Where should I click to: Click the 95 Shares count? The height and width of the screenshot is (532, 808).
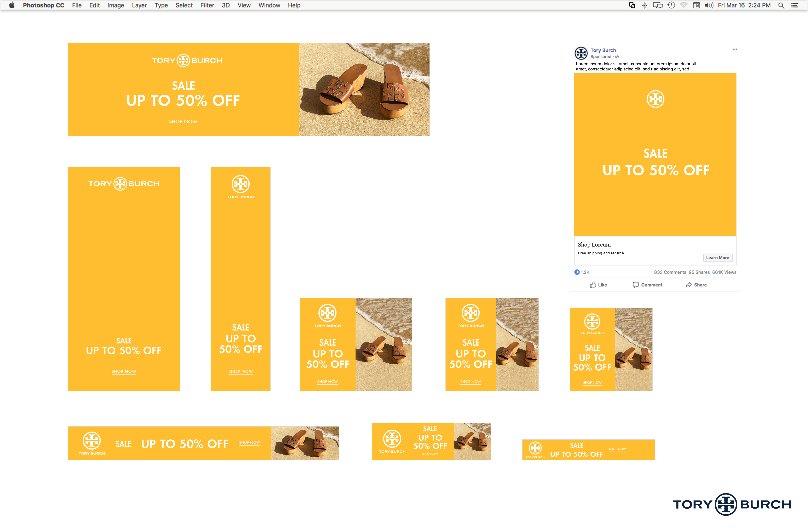[x=699, y=272]
